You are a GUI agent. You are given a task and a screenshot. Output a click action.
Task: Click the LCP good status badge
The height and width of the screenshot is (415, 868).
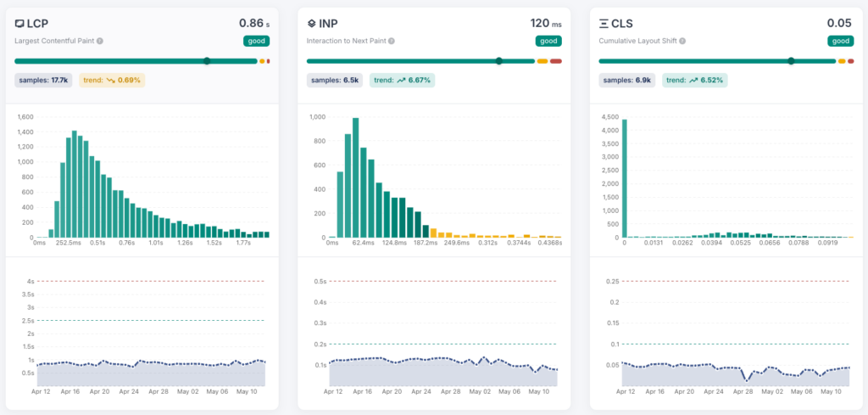tap(256, 41)
